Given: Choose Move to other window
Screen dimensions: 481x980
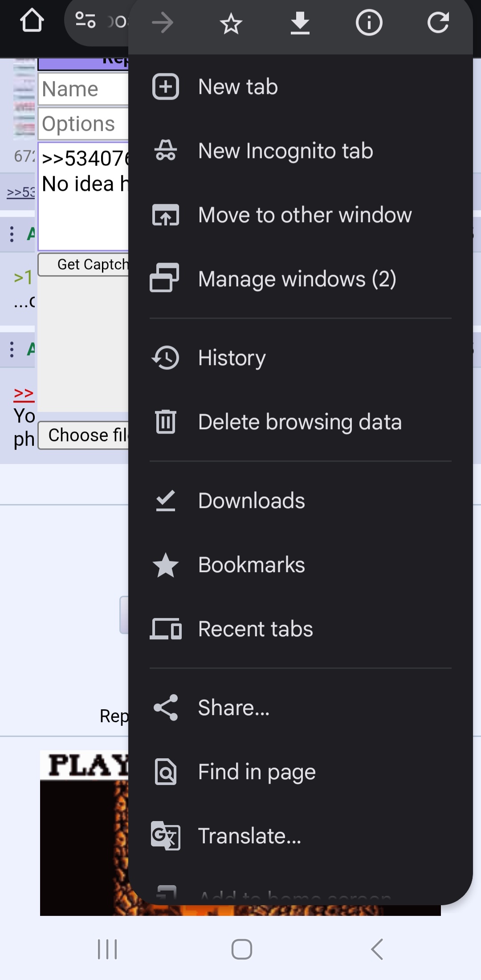Looking at the screenshot, I should pyautogui.click(x=301, y=215).
